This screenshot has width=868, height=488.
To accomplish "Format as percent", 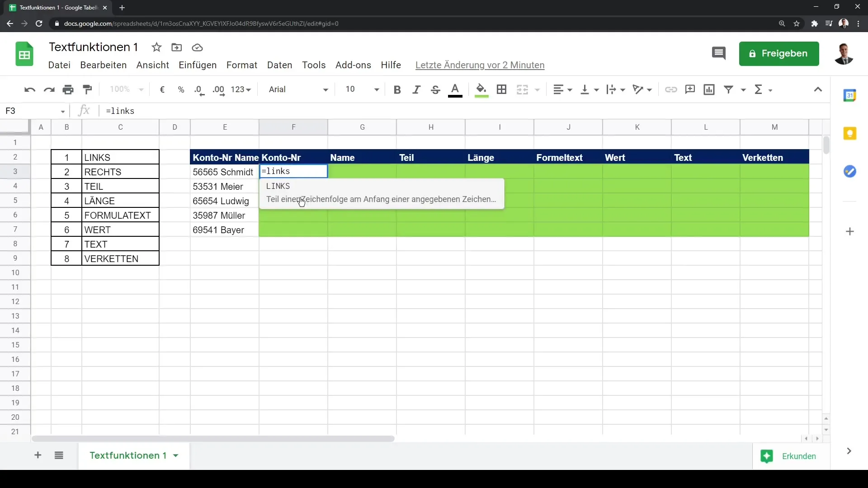I will [x=181, y=89].
